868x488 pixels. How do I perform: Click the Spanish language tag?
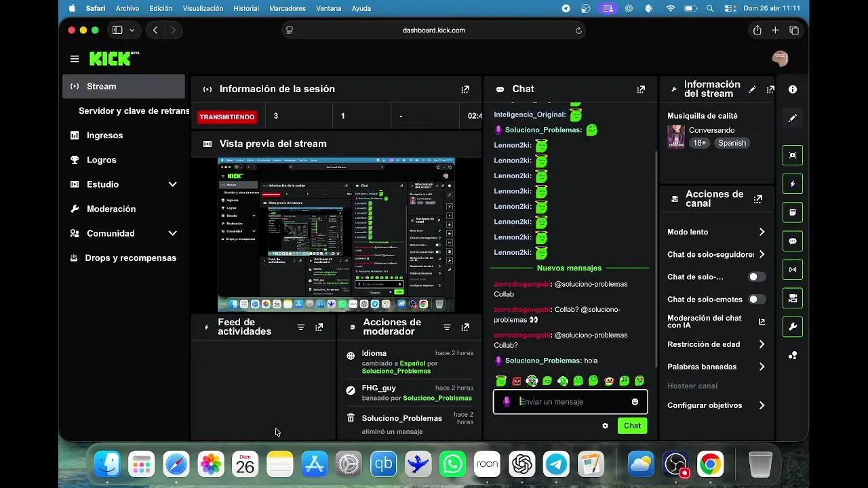[732, 143]
